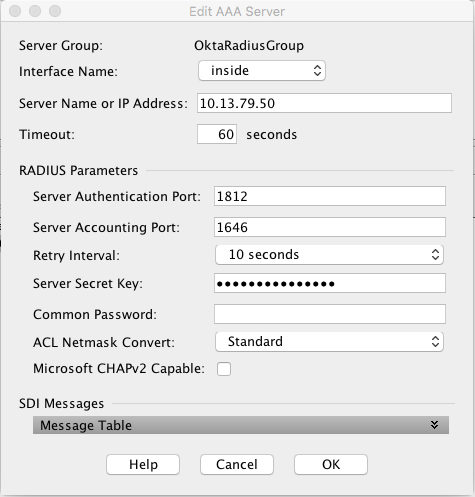The image size is (475, 497).
Task: Click the Cancel button
Action: point(237,464)
